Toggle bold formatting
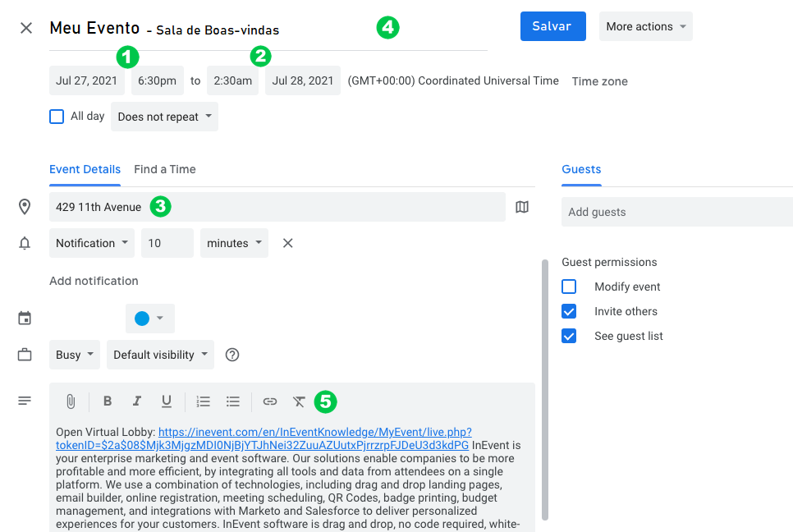Screen dimensions: 793x532 click(108, 401)
